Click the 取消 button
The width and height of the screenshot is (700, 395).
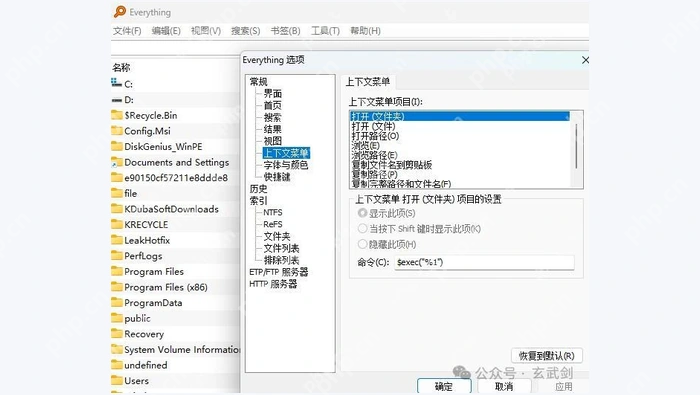pyautogui.click(x=504, y=386)
